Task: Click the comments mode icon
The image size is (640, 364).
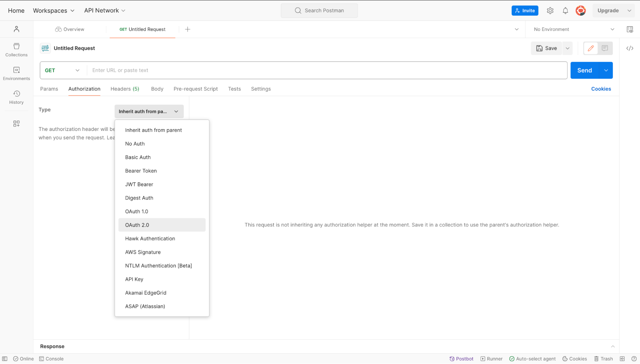Action: [605, 48]
